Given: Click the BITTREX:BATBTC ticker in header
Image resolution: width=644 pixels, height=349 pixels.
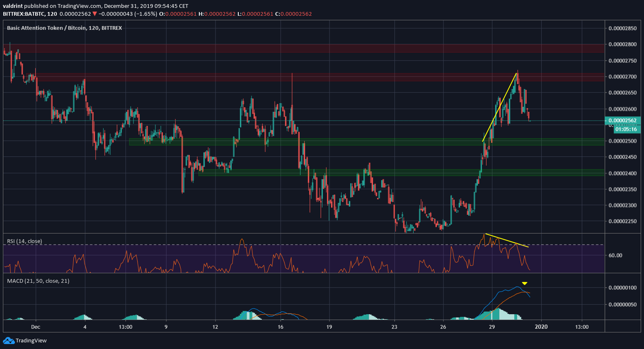Looking at the screenshot, I should 24,14.
